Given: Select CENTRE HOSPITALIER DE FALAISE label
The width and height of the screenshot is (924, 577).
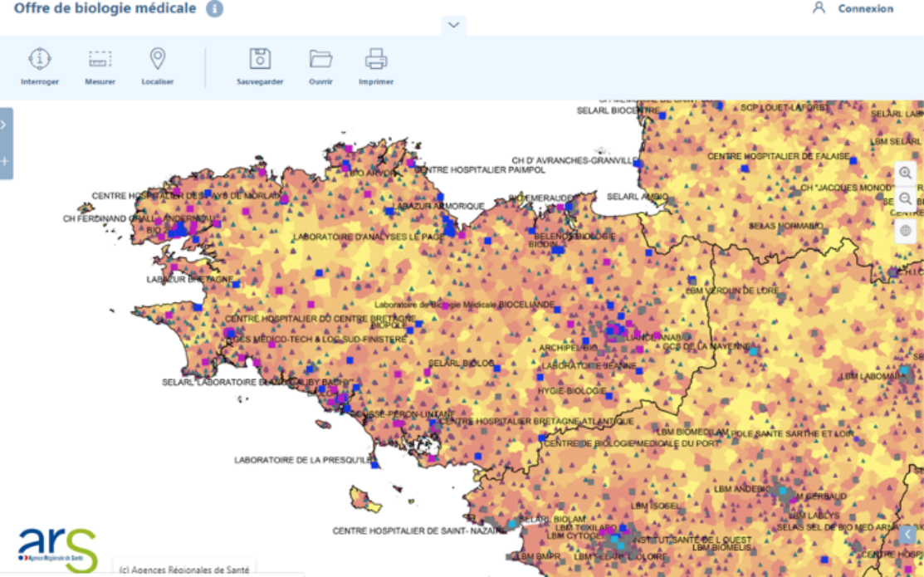Looking at the screenshot, I should click(779, 156).
